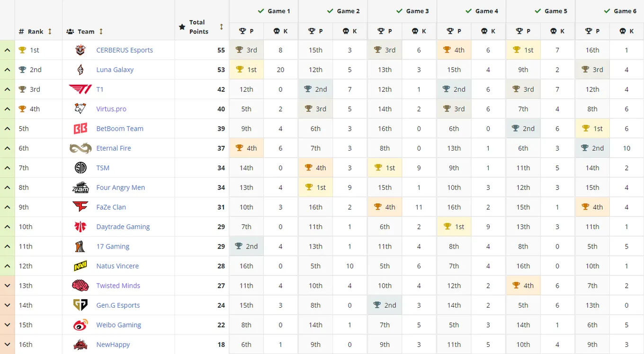Click the trophy beside 4th rank
Image resolution: width=644 pixels, height=354 pixels.
pyautogui.click(x=22, y=109)
